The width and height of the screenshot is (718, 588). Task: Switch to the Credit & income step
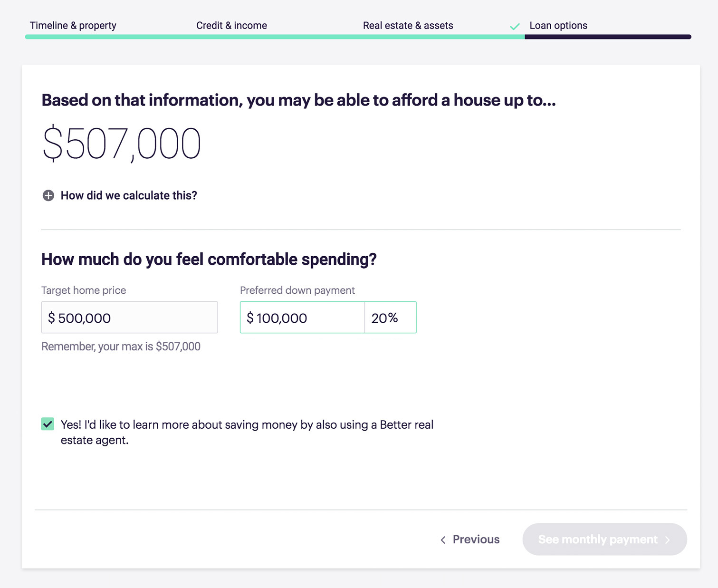pyautogui.click(x=231, y=26)
